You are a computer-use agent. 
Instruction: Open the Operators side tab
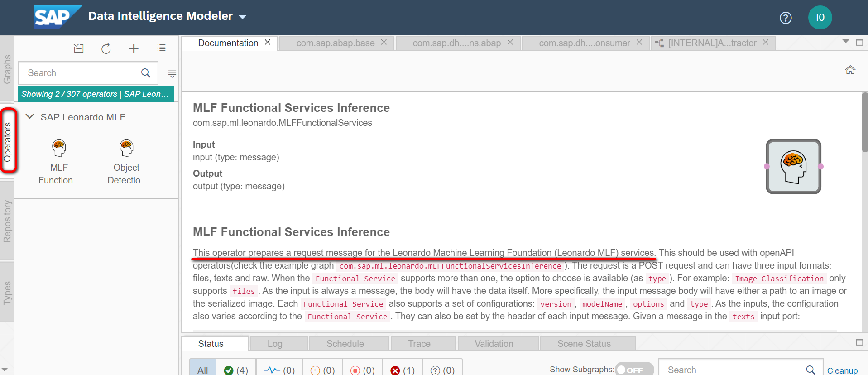tap(8, 141)
